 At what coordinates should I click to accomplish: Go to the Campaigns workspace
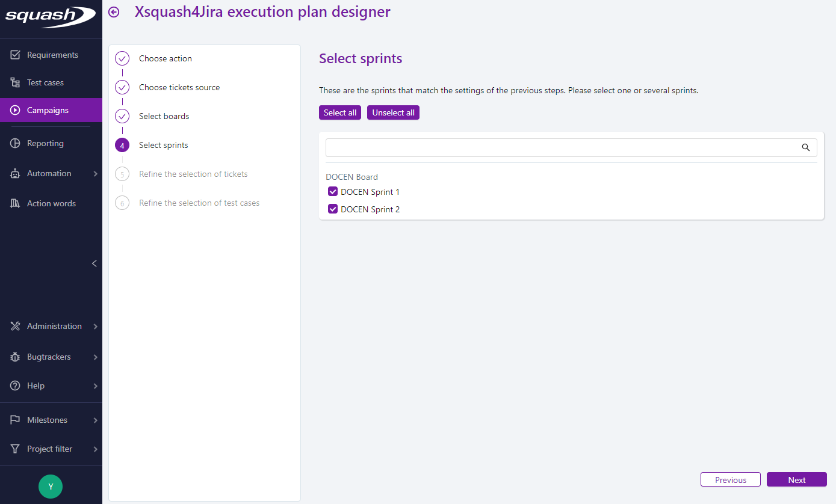48,110
